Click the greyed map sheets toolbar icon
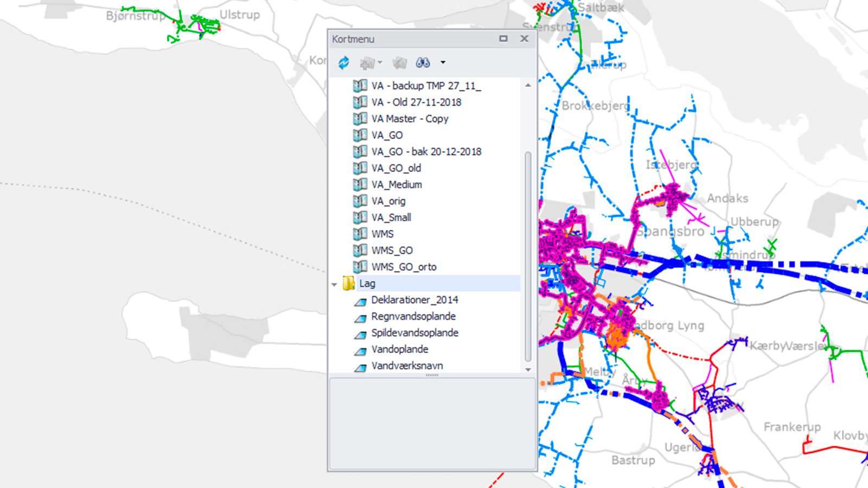Image resolution: width=868 pixels, height=488 pixels. tap(399, 63)
